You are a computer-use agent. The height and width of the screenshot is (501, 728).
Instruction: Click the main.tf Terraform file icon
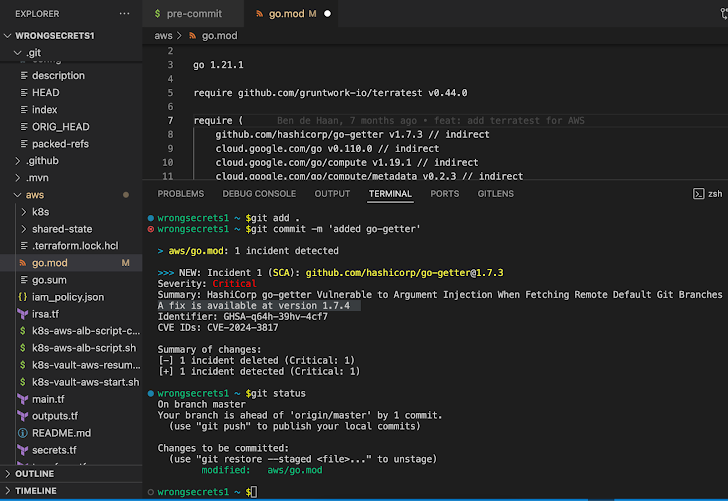(22, 399)
